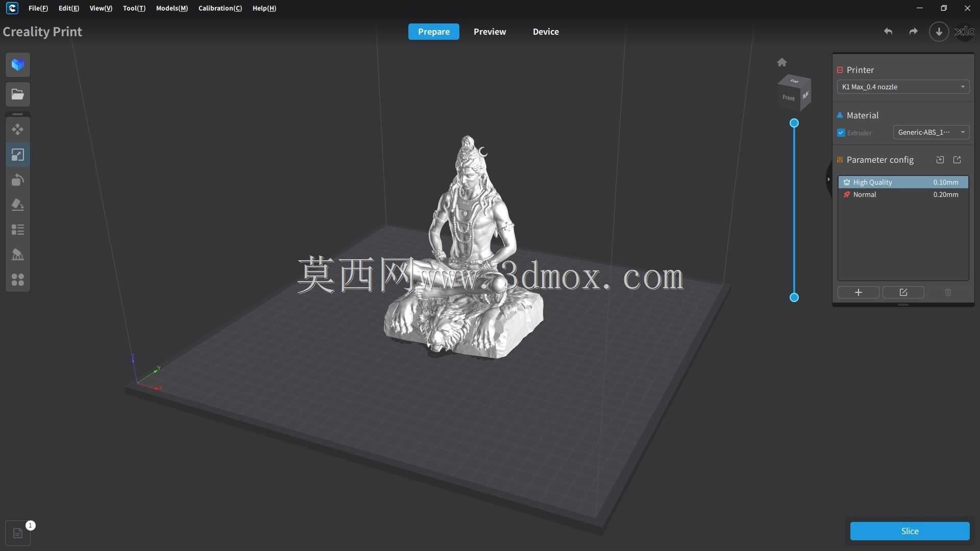Switch to the Preview tab
The width and height of the screenshot is (980, 551).
coord(490,32)
